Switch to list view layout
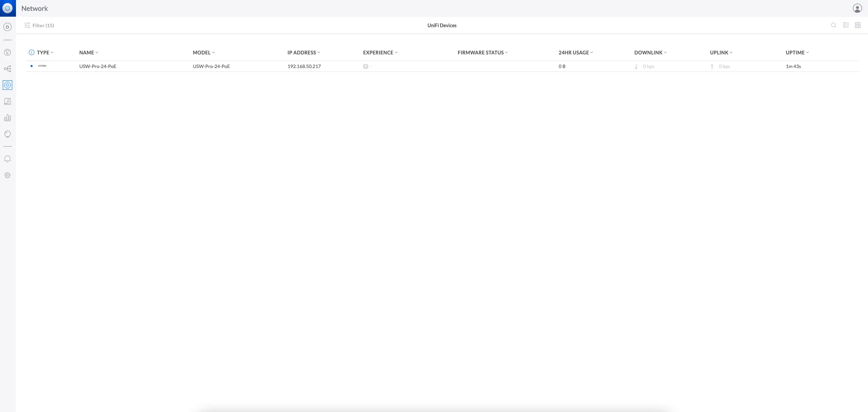This screenshot has width=868, height=412. click(846, 25)
